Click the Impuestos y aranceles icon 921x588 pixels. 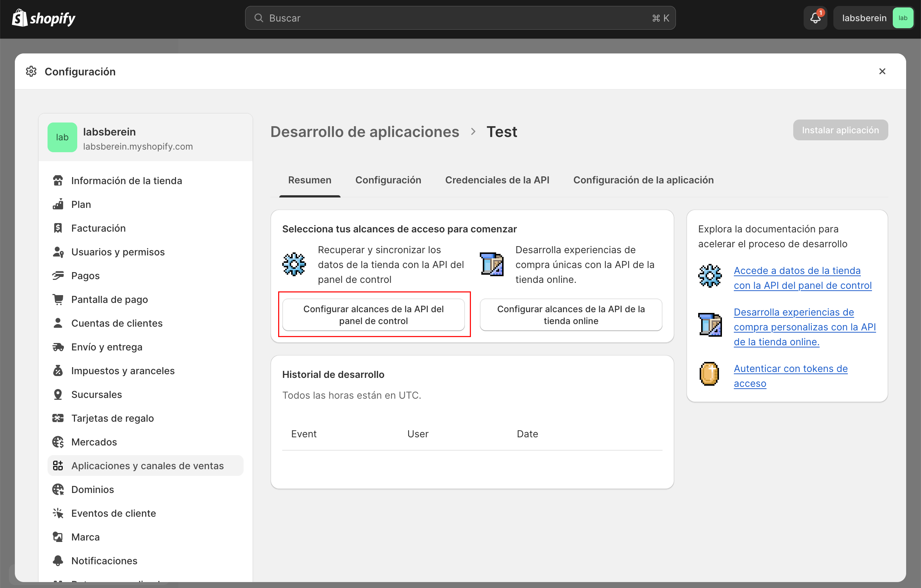[x=58, y=370]
